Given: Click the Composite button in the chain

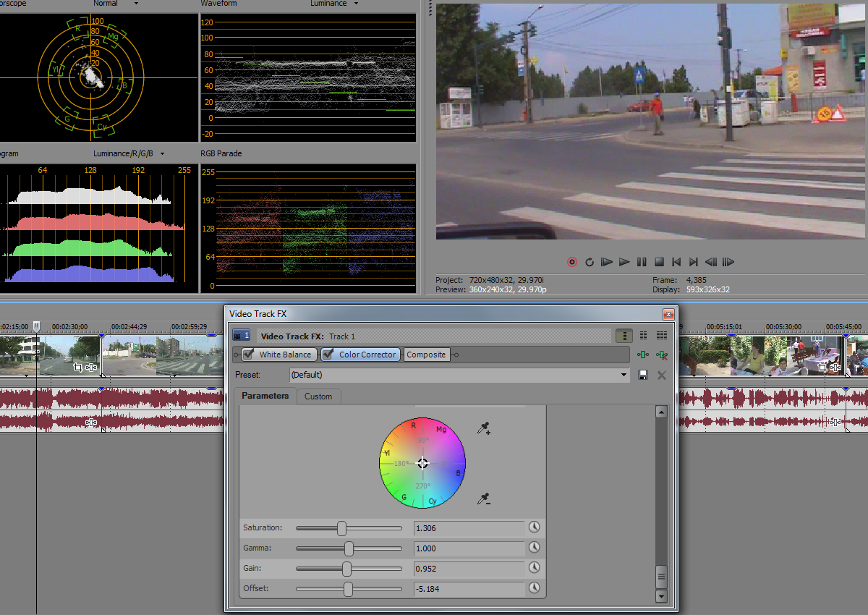Looking at the screenshot, I should pos(426,355).
